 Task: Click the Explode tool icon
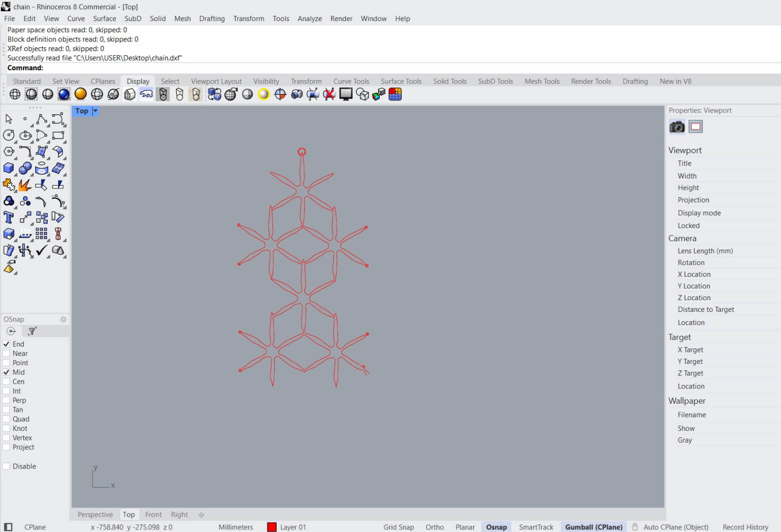coord(25,185)
